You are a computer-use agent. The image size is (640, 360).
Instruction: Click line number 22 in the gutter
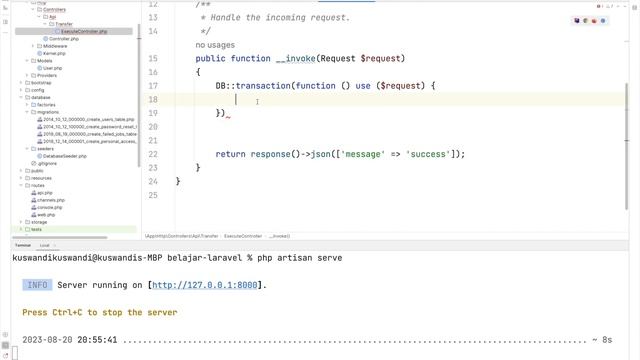[x=153, y=154]
